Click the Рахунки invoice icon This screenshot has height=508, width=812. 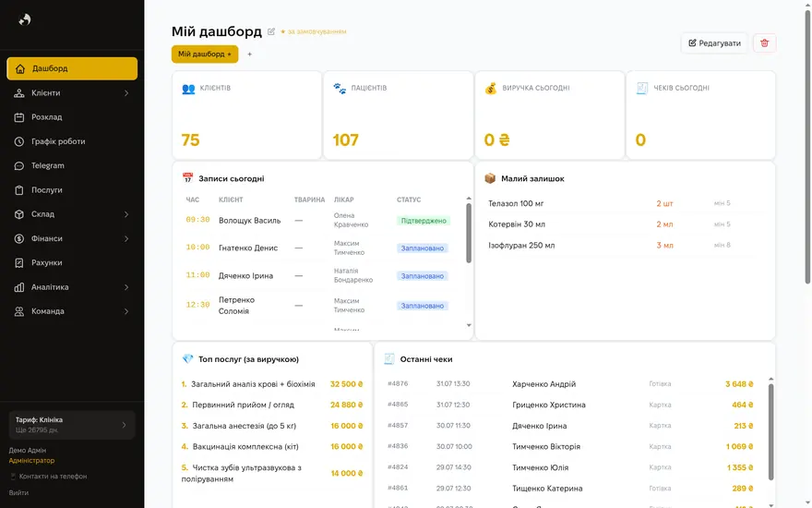pos(19,263)
